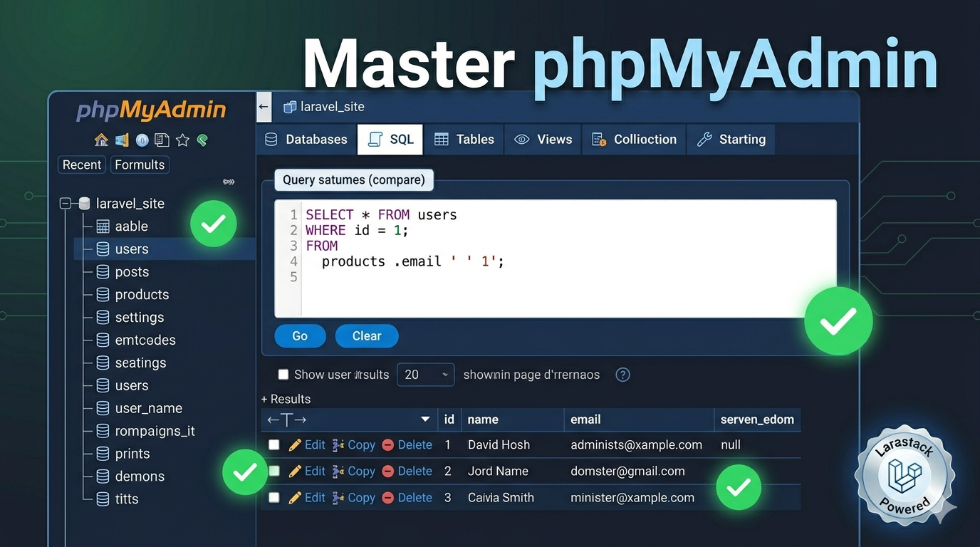Click Edit link for David Hosh row

click(x=315, y=445)
